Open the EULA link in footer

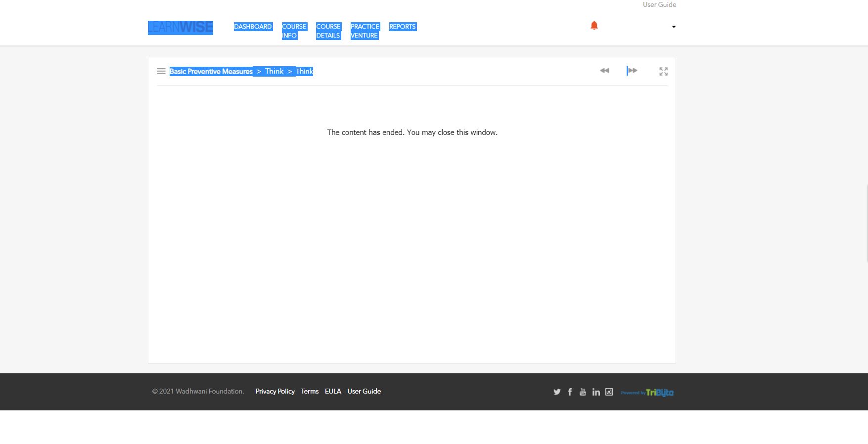pos(333,391)
